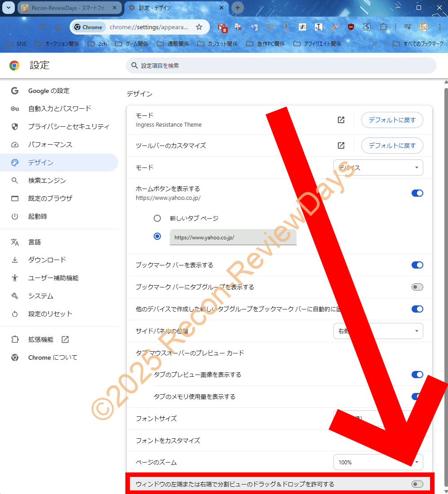Open the Chrome three-dot menu
Viewport: 448px width, 494px height.
(439, 27)
